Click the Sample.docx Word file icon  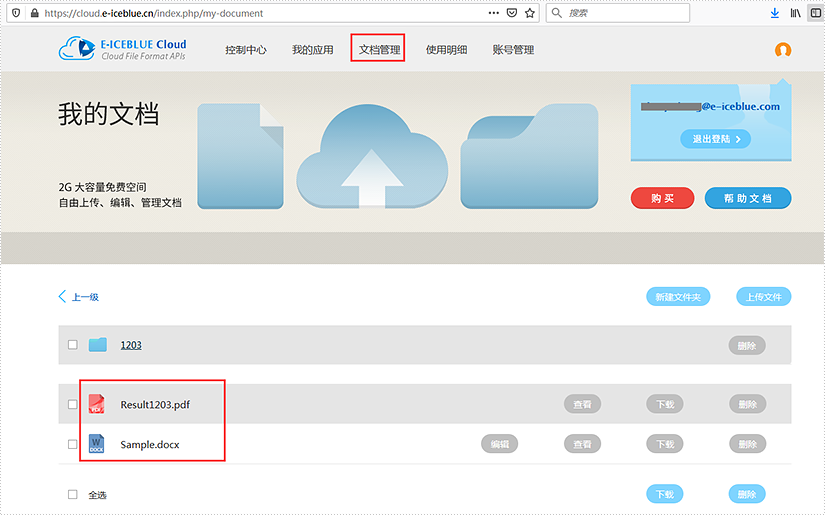pyautogui.click(x=96, y=444)
